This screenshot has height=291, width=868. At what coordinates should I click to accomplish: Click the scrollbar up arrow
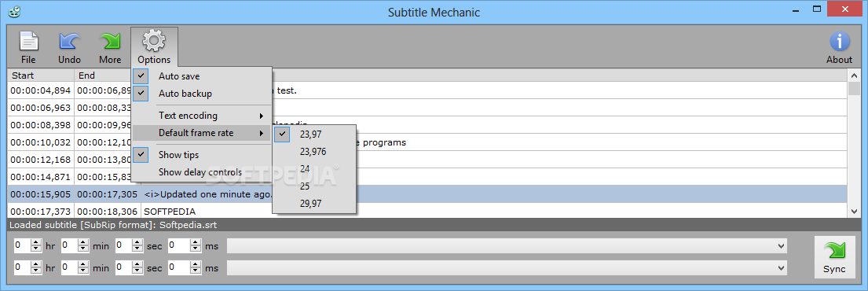click(x=854, y=76)
